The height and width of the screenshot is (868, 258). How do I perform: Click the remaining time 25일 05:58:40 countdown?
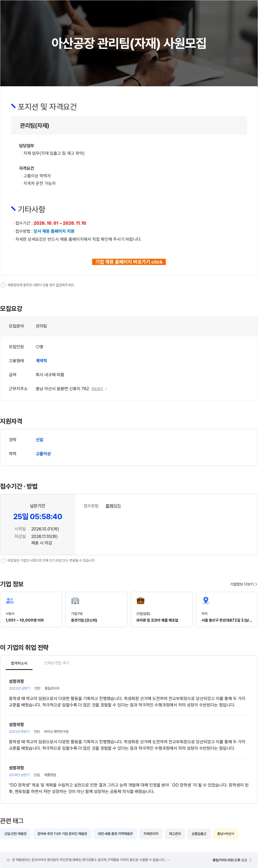(x=37, y=517)
